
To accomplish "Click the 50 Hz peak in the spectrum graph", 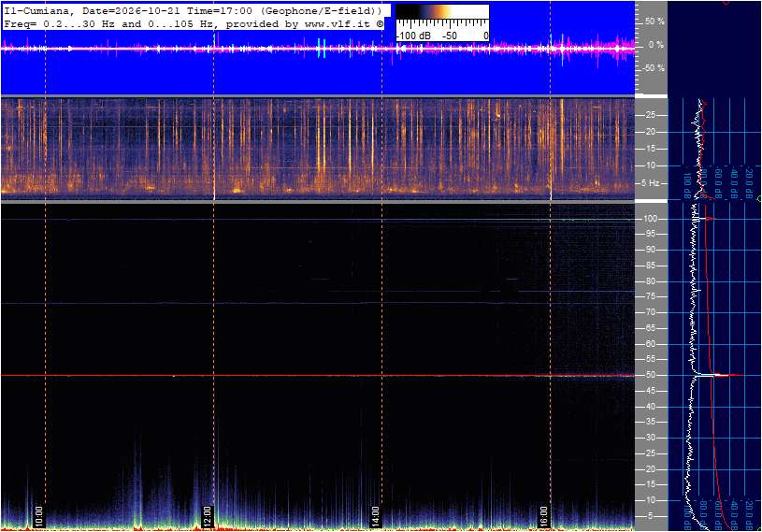I will (719, 375).
